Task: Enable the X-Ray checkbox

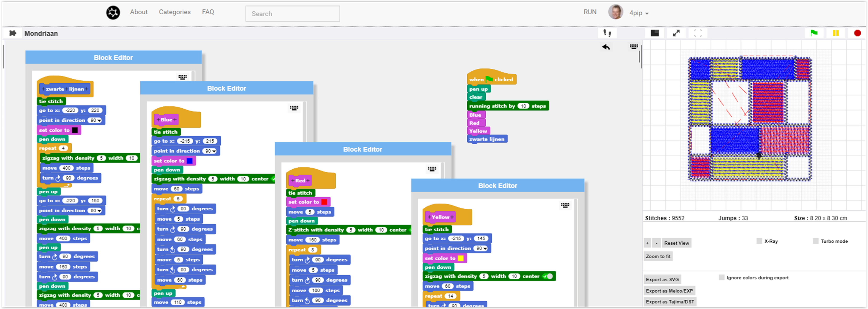Action: tap(759, 241)
